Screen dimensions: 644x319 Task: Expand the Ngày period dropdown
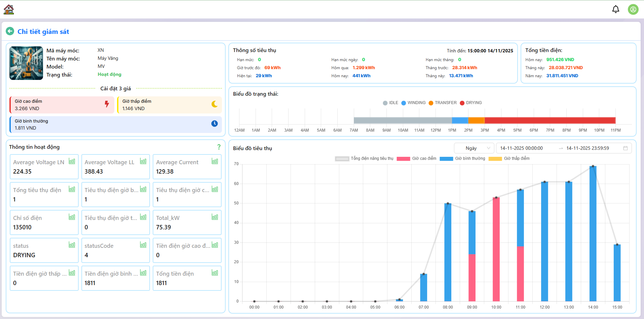[474, 148]
